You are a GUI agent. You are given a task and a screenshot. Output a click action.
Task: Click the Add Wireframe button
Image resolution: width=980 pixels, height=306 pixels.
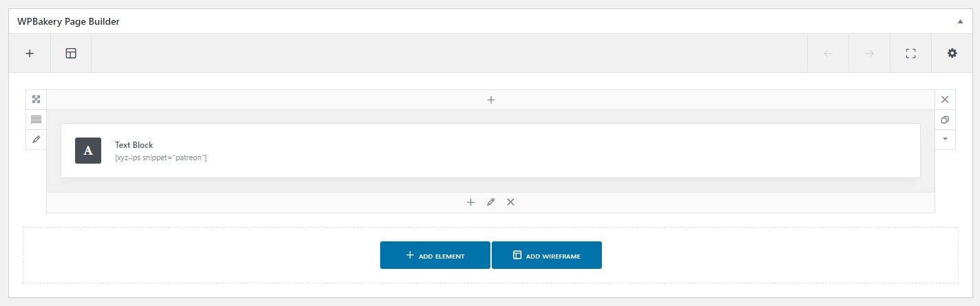[547, 255]
